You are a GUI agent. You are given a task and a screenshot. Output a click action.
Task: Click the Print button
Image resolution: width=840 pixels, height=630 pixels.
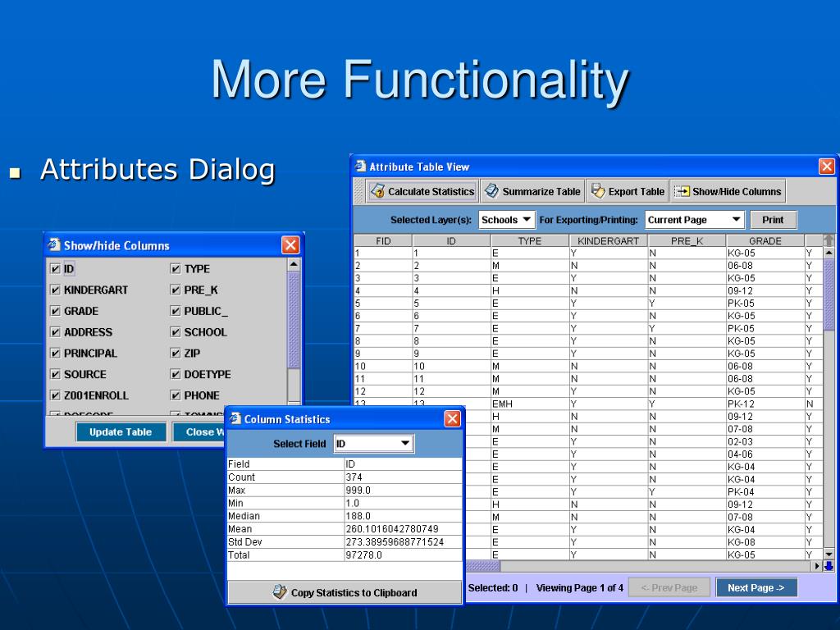[773, 220]
